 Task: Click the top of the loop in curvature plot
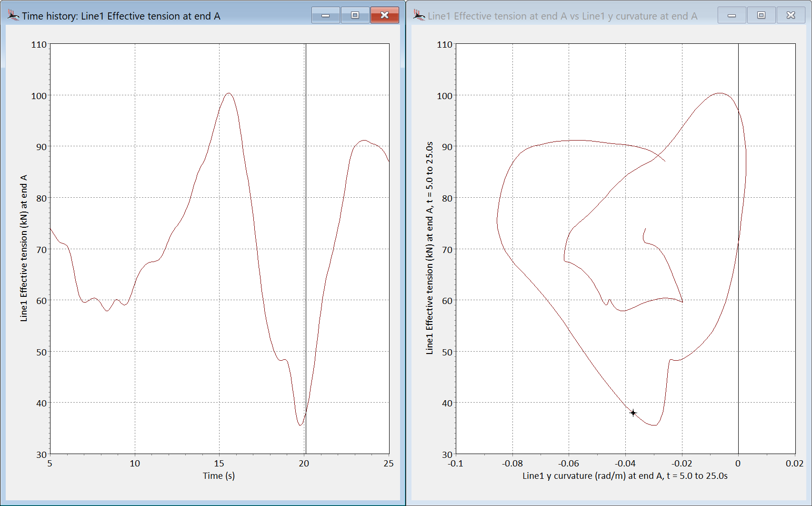720,93
